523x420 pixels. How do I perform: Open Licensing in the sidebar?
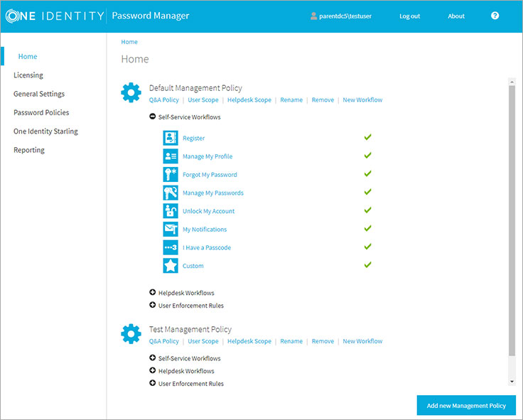tap(28, 75)
